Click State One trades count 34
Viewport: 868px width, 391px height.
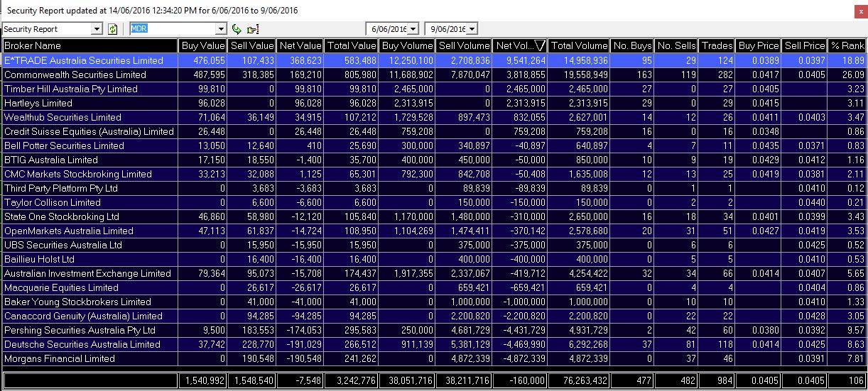728,216
